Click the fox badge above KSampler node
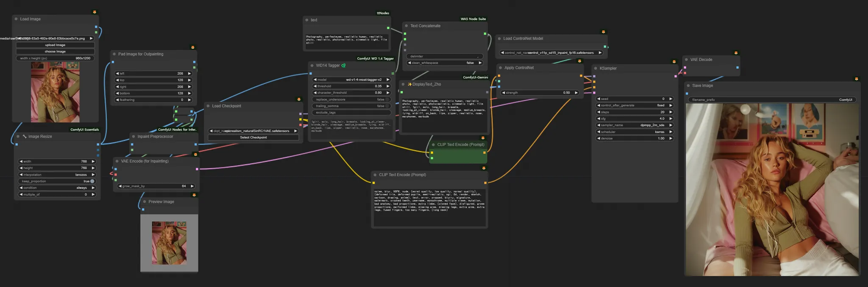The height and width of the screenshot is (287, 868). click(674, 61)
